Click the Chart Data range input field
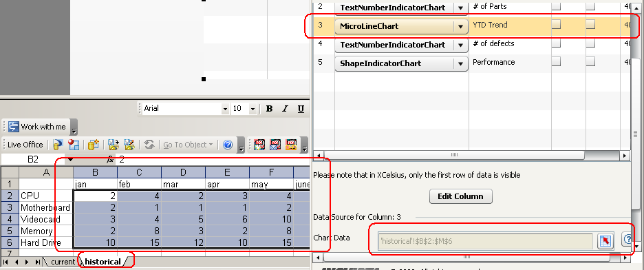This screenshot has height=270, width=644. click(x=486, y=241)
